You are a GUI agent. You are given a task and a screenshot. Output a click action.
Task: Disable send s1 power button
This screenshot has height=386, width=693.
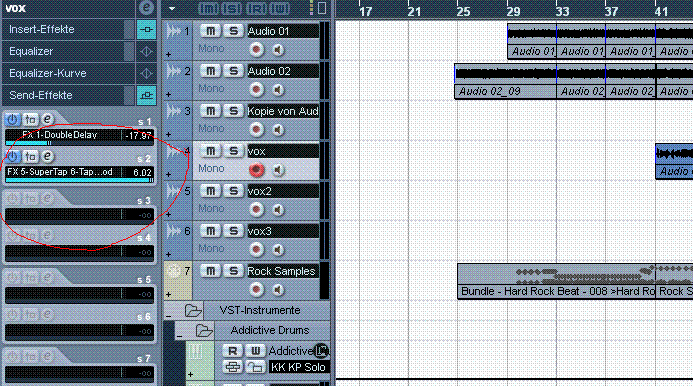[x=12, y=119]
